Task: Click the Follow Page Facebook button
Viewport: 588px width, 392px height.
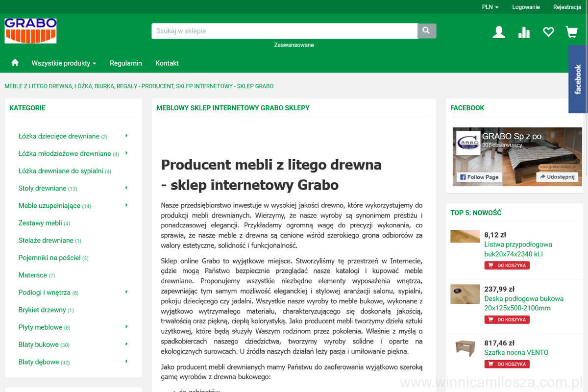Action: click(479, 177)
